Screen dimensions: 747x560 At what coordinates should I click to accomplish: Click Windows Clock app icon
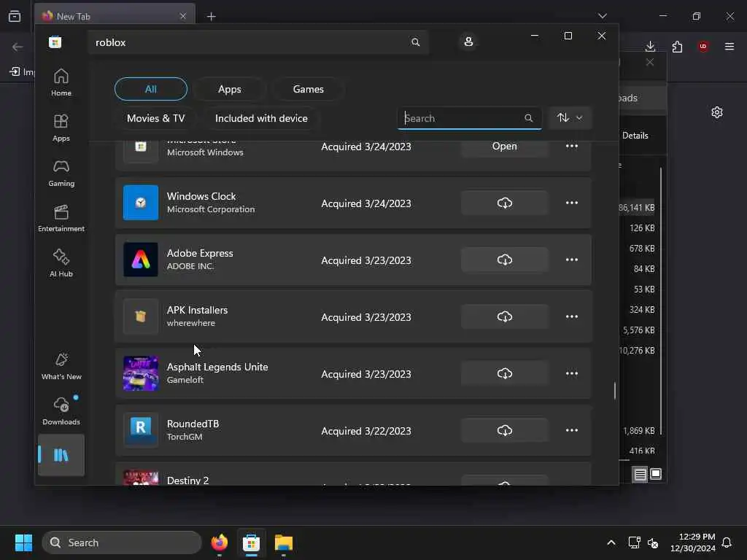(141, 203)
